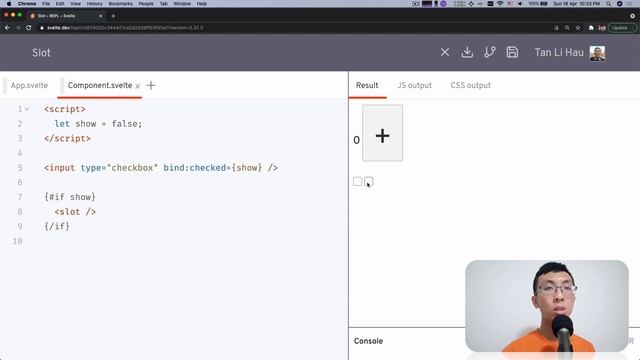
Task: Save the REPL with floppy icon
Action: 512,52
